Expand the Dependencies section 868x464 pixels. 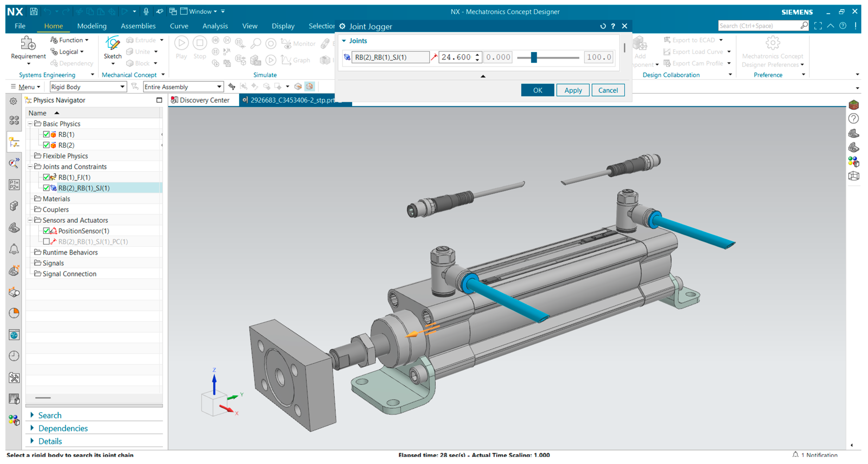pyautogui.click(x=63, y=428)
